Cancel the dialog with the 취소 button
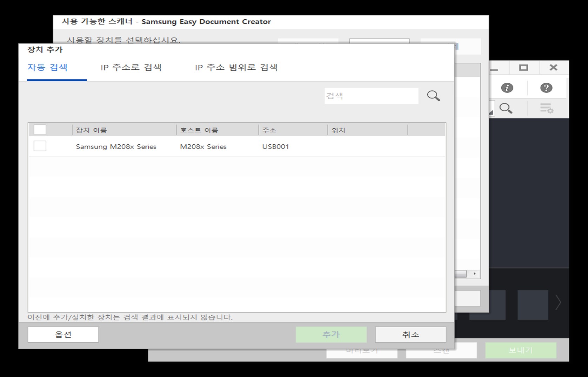588x377 pixels. [x=410, y=334]
